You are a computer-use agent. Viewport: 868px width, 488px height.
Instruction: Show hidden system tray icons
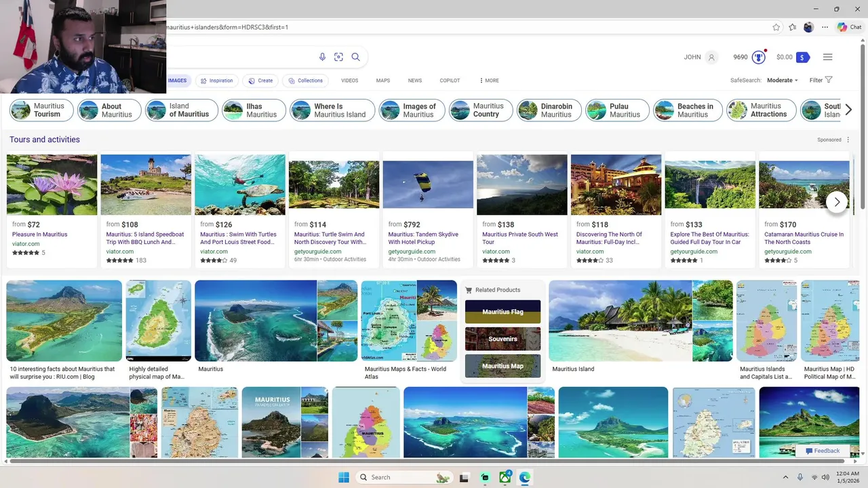786,477
